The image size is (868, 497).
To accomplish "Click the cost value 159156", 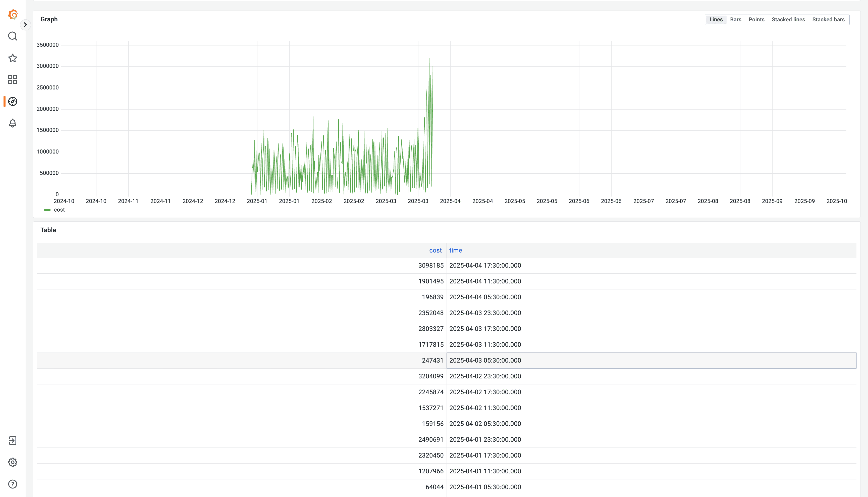I will click(x=432, y=424).
